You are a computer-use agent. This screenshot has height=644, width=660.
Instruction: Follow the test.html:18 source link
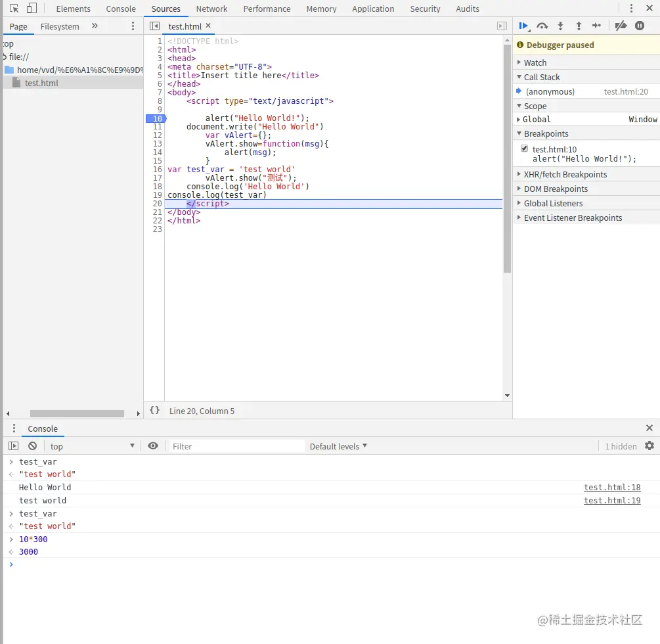point(612,488)
